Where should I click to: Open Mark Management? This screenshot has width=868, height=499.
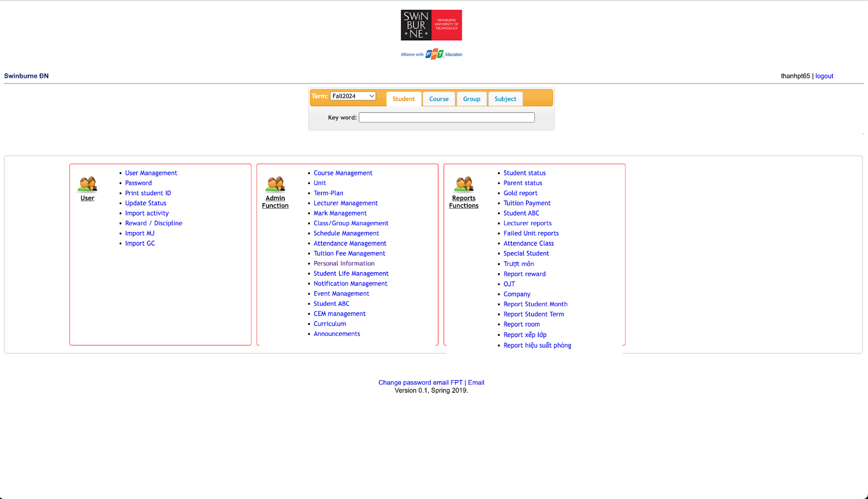point(340,213)
